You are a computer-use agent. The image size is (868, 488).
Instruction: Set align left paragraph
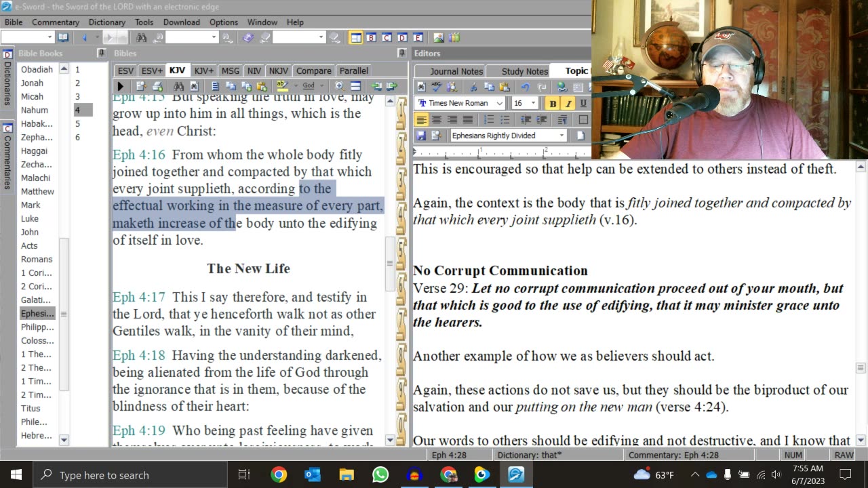click(x=421, y=119)
